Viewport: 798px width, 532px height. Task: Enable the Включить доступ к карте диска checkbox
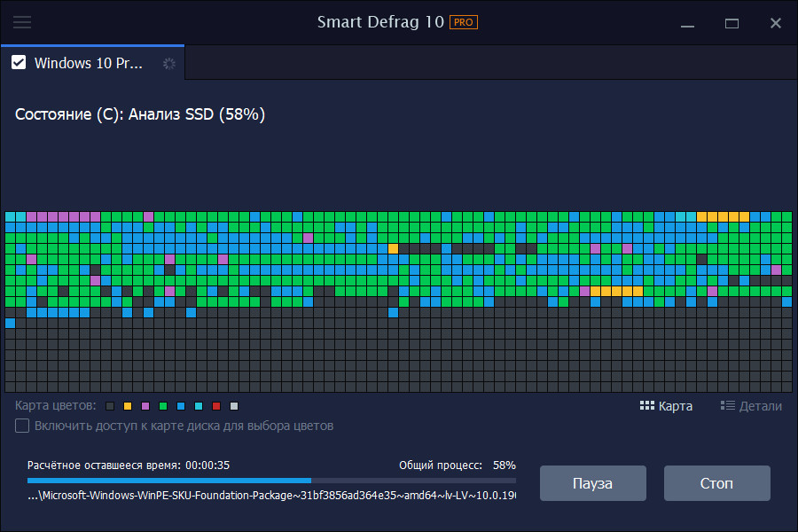[22, 426]
